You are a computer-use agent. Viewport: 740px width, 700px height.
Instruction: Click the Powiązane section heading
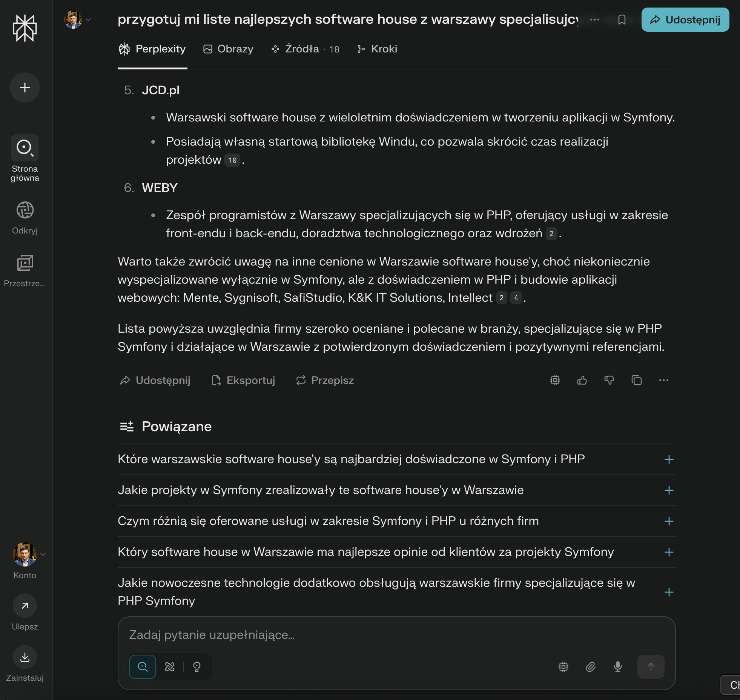click(177, 427)
